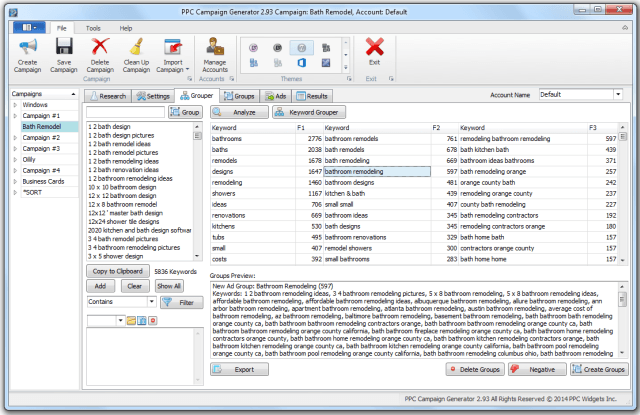The height and width of the screenshot is (415, 640).
Task: Open the Contains filter type dropdown
Action: [150, 301]
